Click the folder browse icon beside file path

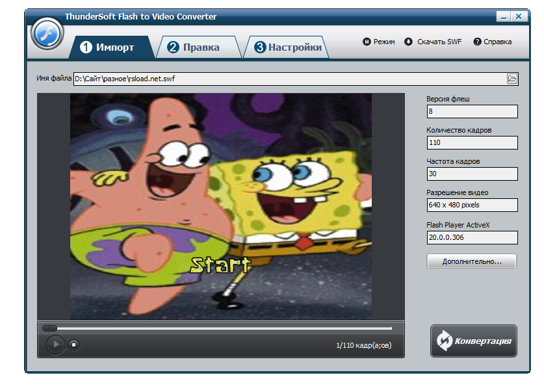[x=511, y=78]
